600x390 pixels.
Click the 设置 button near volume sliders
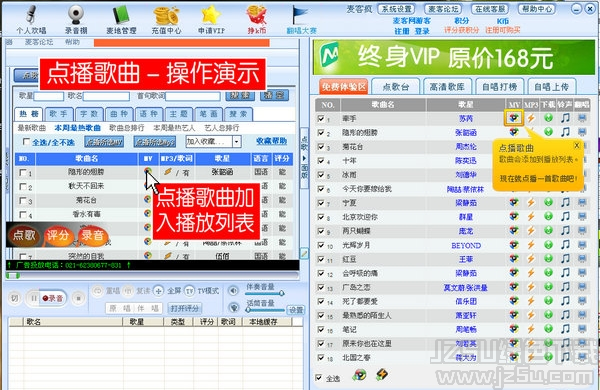pos(296,310)
